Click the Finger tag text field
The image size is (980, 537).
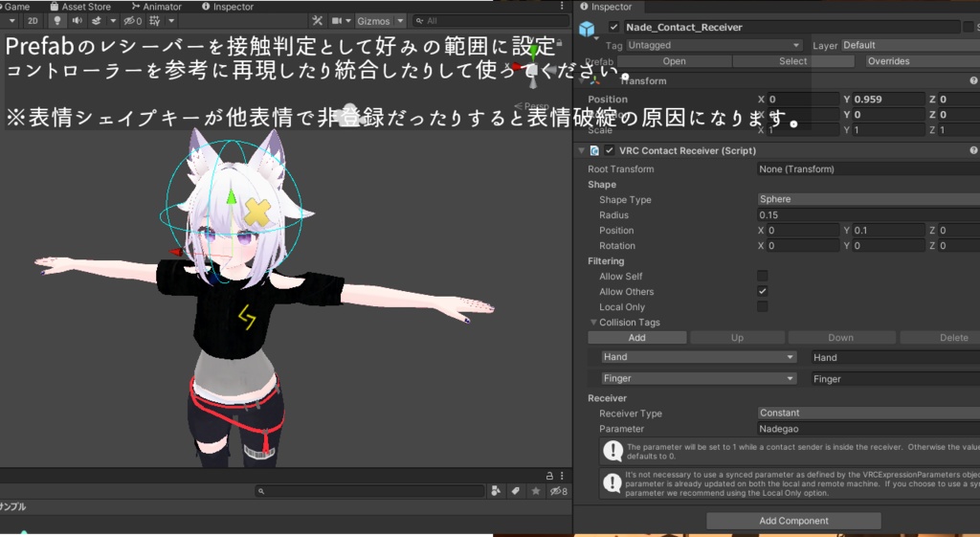895,379
